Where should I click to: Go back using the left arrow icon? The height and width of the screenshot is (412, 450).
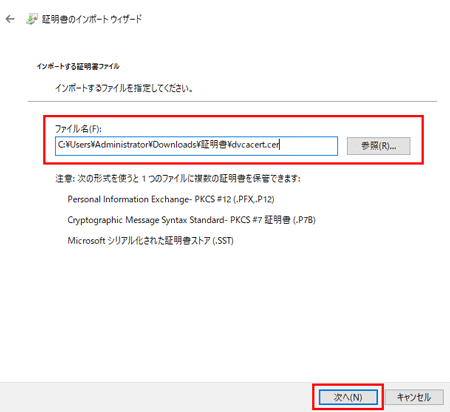point(10,19)
